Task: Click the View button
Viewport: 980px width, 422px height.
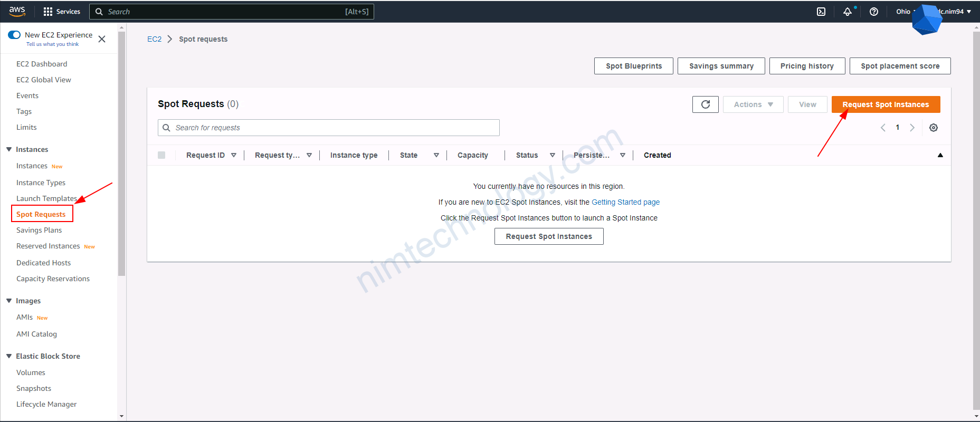Action: [807, 104]
